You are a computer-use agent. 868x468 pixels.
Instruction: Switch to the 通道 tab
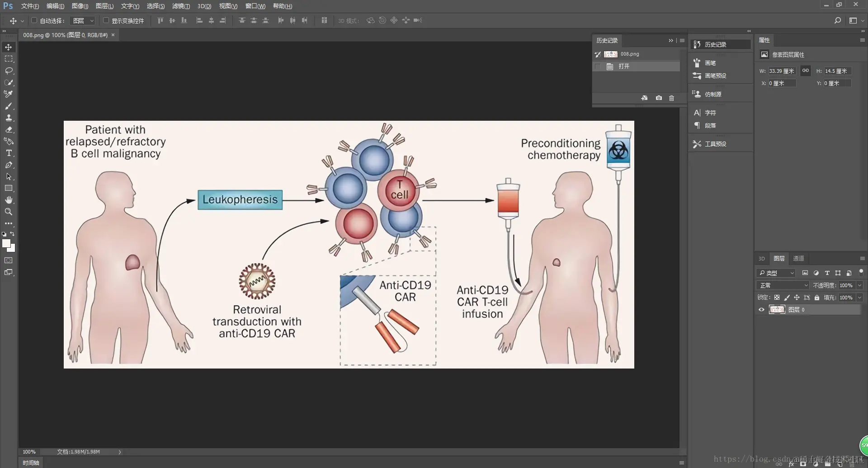[798, 259]
